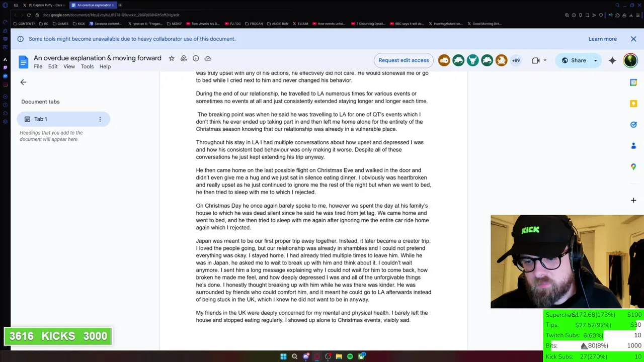The image size is (644, 362).
Task: Open the document info icon
Action: (196, 58)
